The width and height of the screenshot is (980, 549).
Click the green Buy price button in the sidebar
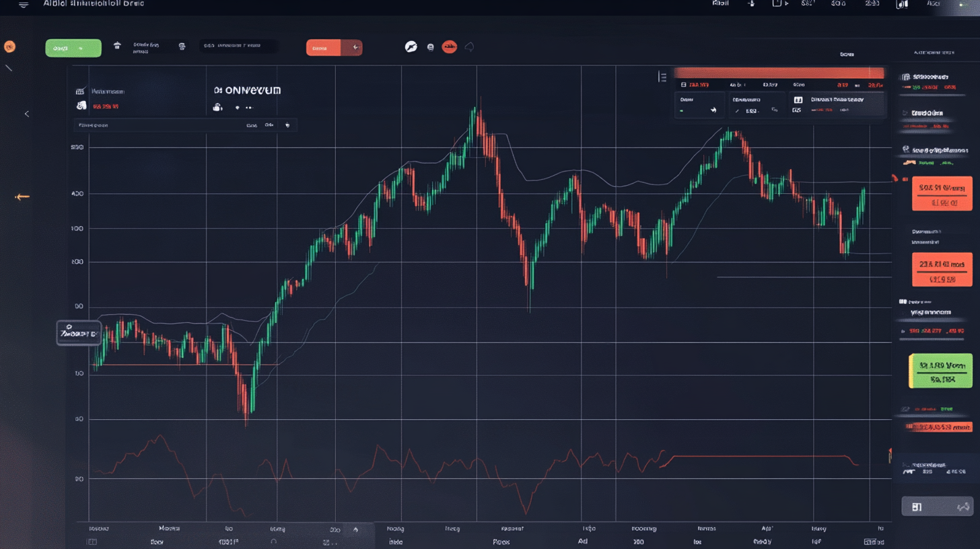[x=941, y=369]
